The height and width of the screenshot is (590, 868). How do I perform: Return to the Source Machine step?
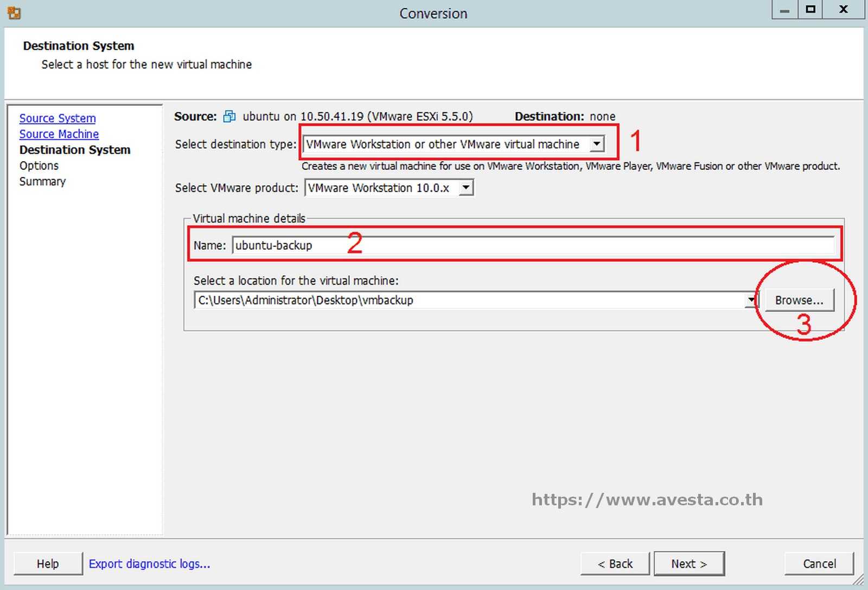coord(59,134)
